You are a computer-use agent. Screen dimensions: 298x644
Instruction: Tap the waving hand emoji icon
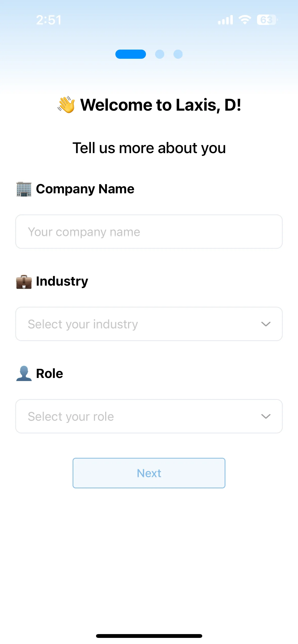66,105
